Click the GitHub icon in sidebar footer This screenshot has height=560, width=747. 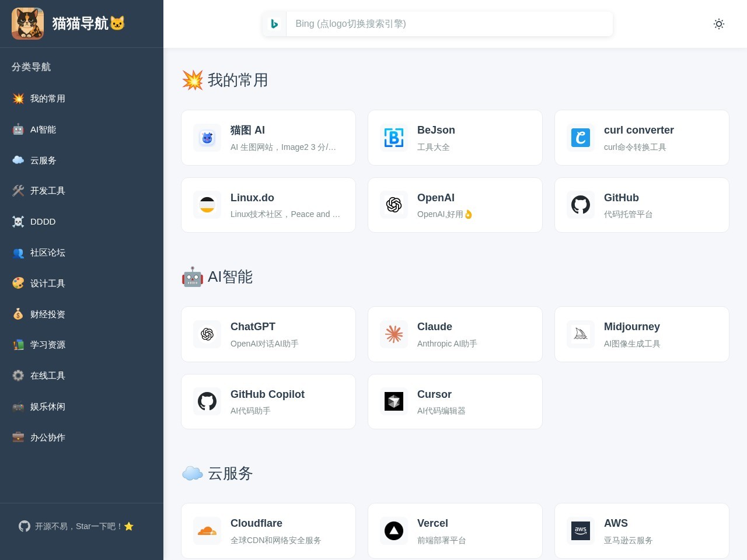click(25, 526)
